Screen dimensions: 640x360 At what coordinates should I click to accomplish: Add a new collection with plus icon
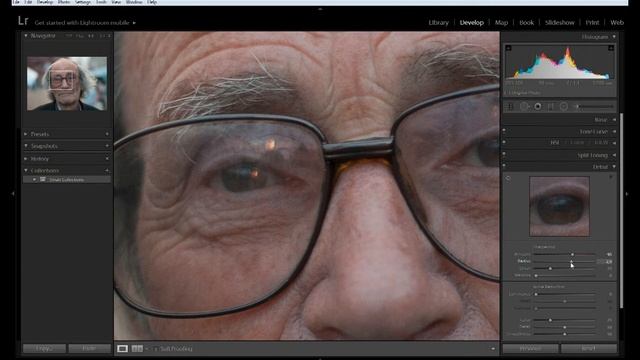(x=107, y=171)
